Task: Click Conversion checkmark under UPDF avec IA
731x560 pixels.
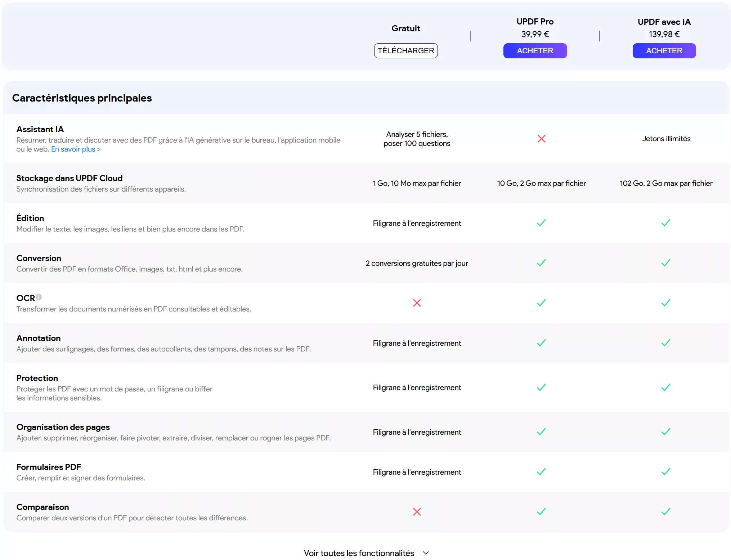Action: tap(666, 263)
